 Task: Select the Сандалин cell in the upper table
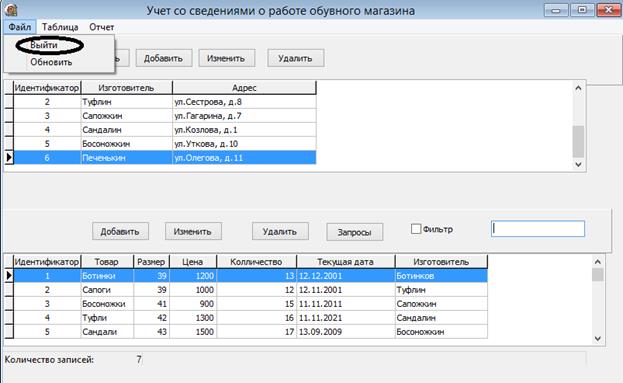[x=126, y=130]
